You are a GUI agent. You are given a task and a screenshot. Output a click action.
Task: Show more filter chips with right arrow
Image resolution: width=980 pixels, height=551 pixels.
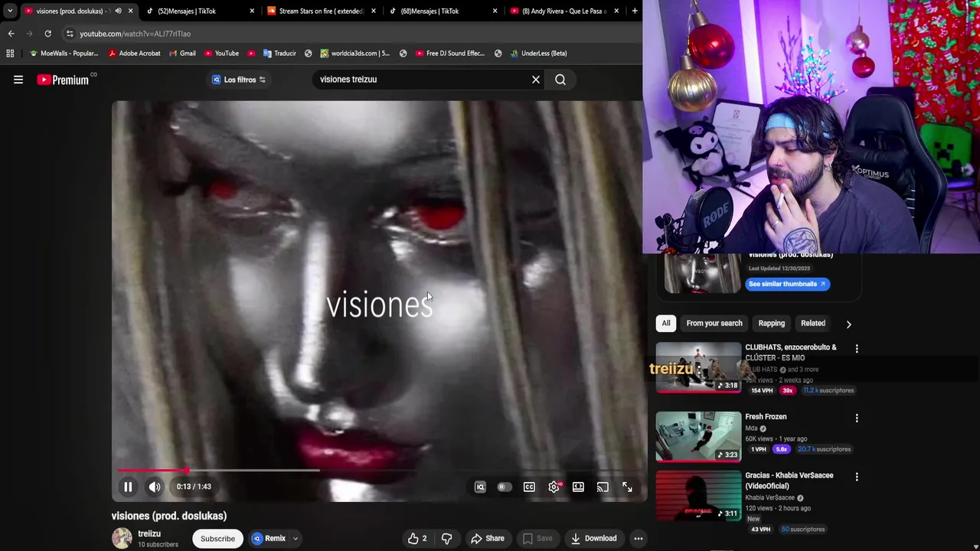tap(848, 324)
